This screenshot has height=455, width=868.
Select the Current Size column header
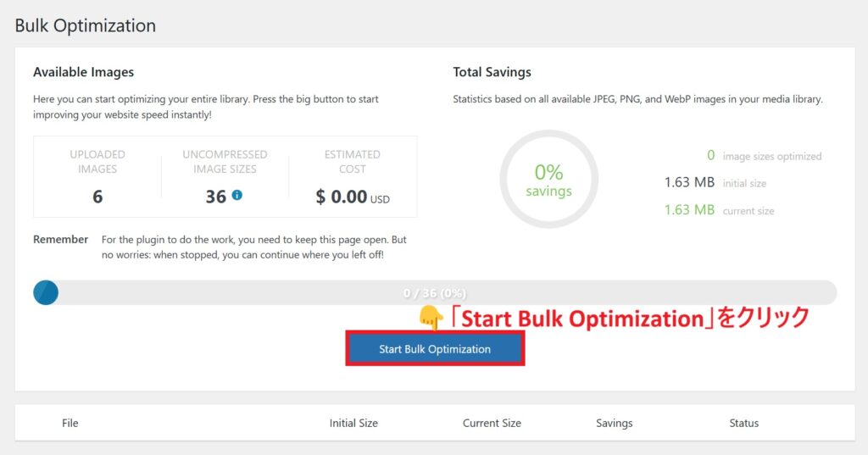click(492, 423)
